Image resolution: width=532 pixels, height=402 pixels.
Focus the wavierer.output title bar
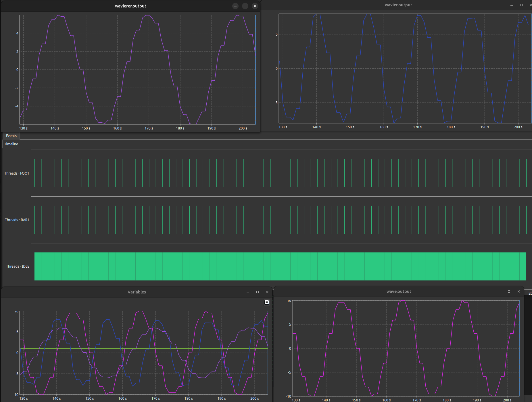coord(130,6)
